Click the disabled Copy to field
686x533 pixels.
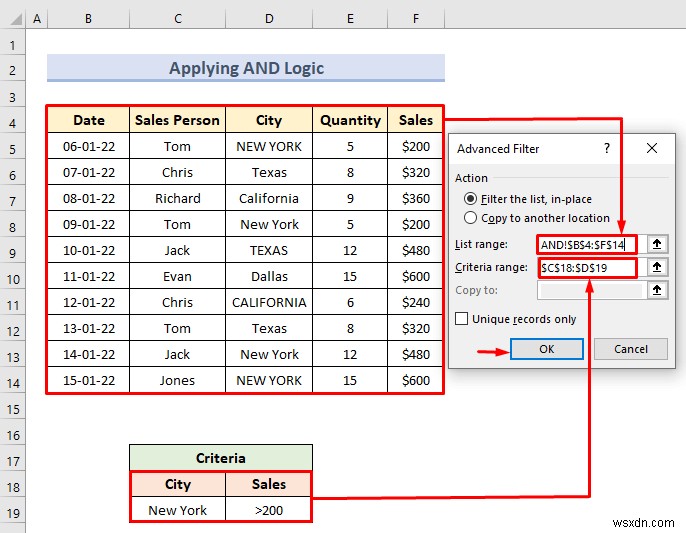click(591, 290)
